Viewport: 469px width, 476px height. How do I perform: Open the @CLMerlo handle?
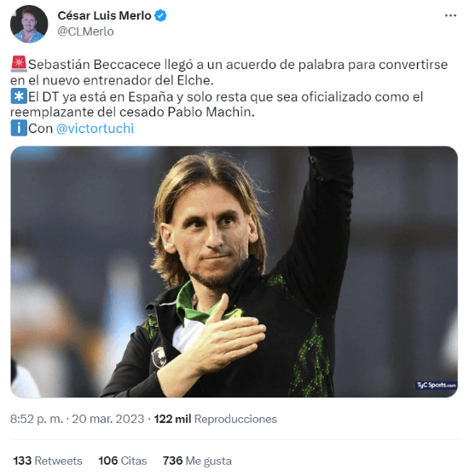[85, 32]
